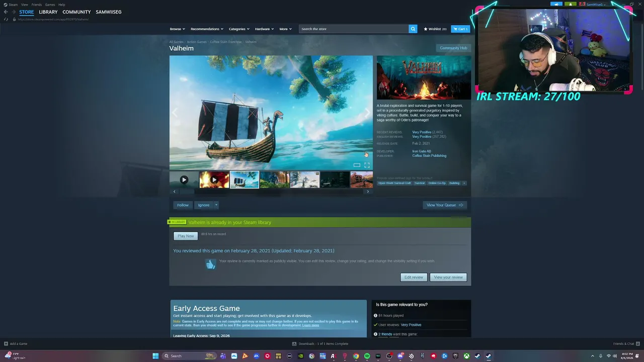This screenshot has height=362, width=644.
Task: Open the Games menu
Action: tap(50, 5)
